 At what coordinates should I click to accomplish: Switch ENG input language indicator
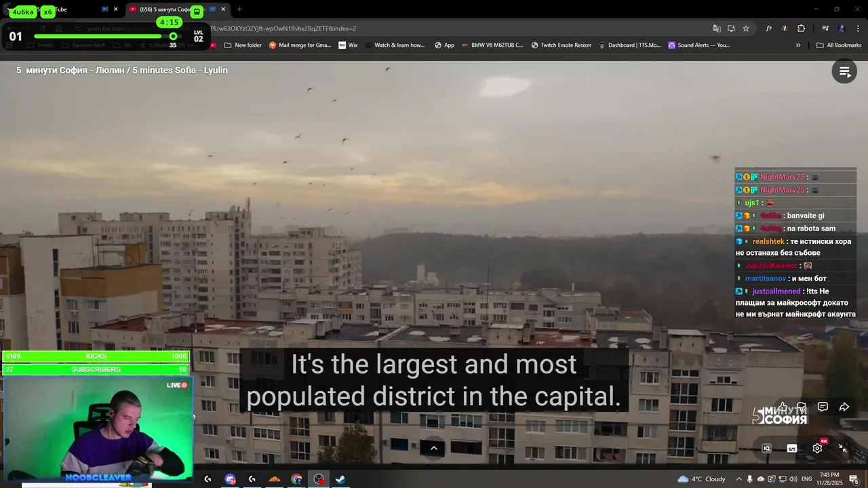[x=807, y=479]
